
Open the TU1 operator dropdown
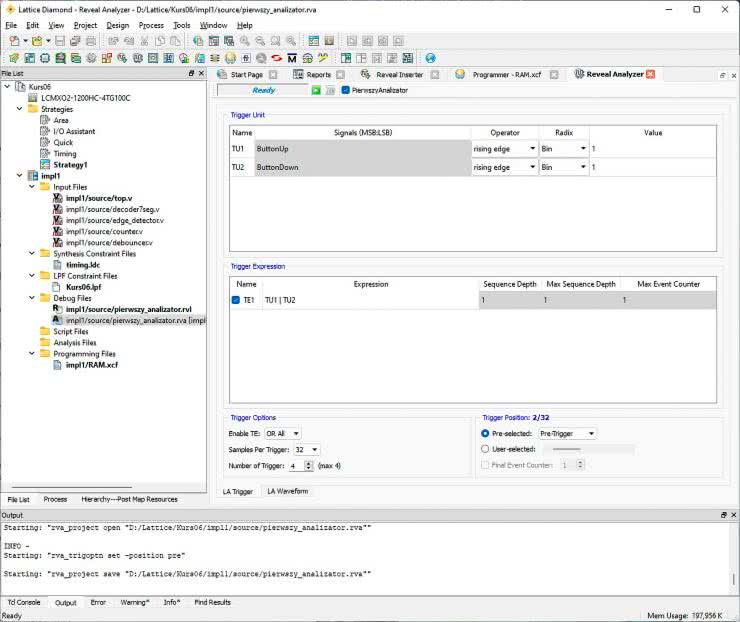505,148
